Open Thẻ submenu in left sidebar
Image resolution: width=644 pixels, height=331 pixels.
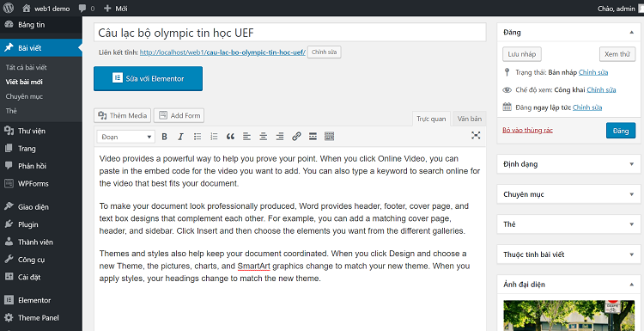click(x=11, y=111)
